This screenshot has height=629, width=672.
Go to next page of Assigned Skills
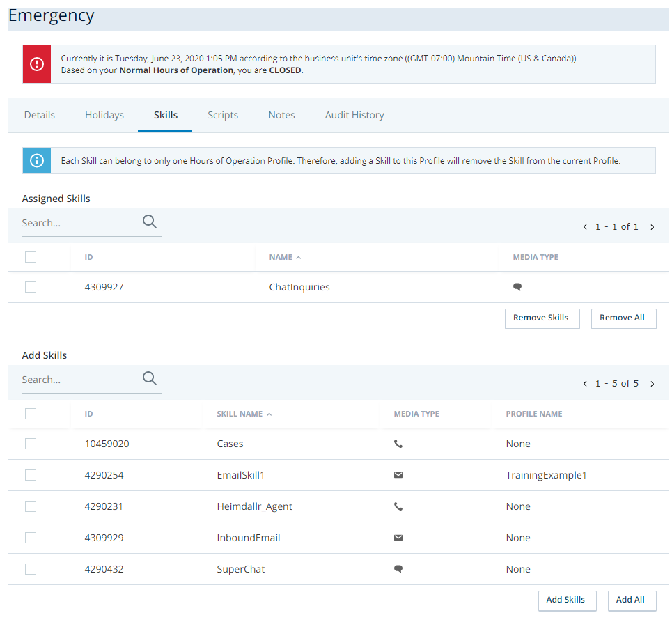tap(653, 227)
